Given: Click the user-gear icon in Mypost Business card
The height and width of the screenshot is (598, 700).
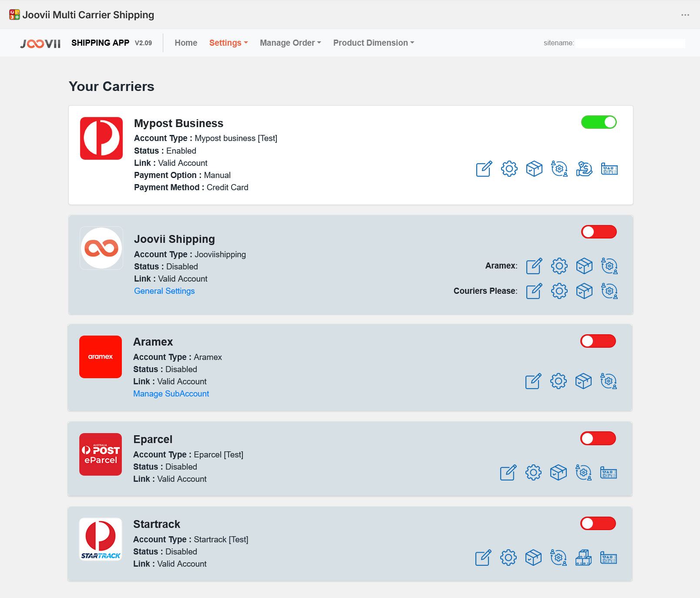Looking at the screenshot, I should pos(559,168).
